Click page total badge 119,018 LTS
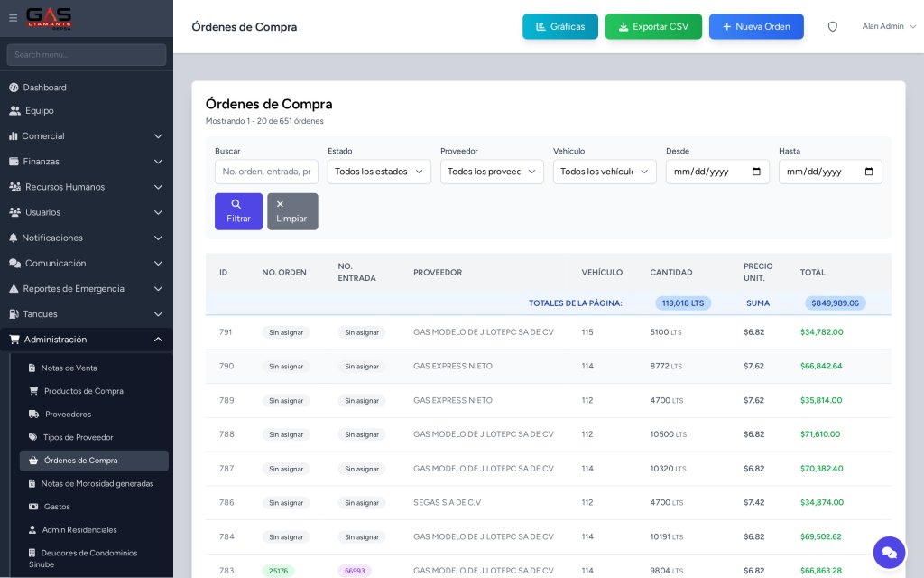Image resolution: width=924 pixels, height=578 pixels. pos(683,303)
